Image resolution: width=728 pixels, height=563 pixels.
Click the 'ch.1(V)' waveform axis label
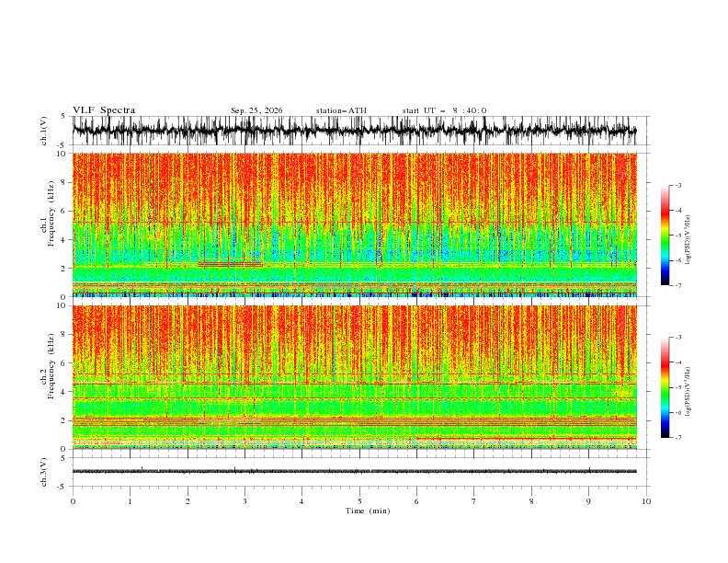(44, 131)
